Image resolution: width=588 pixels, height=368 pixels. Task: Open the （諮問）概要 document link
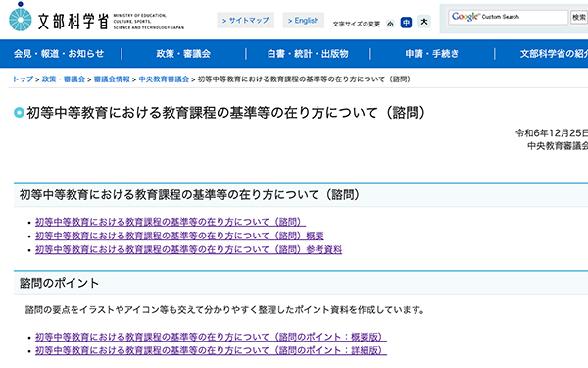pyautogui.click(x=179, y=236)
